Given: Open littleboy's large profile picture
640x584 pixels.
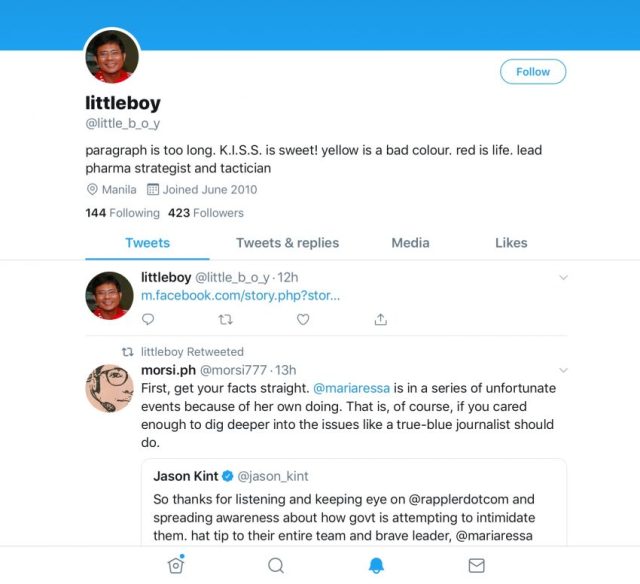Looking at the screenshot, I should [112, 57].
